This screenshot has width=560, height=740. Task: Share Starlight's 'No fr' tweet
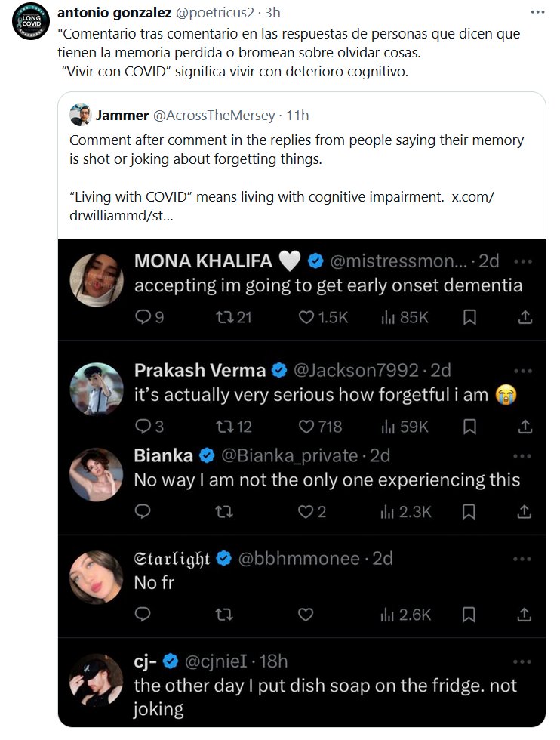click(525, 615)
